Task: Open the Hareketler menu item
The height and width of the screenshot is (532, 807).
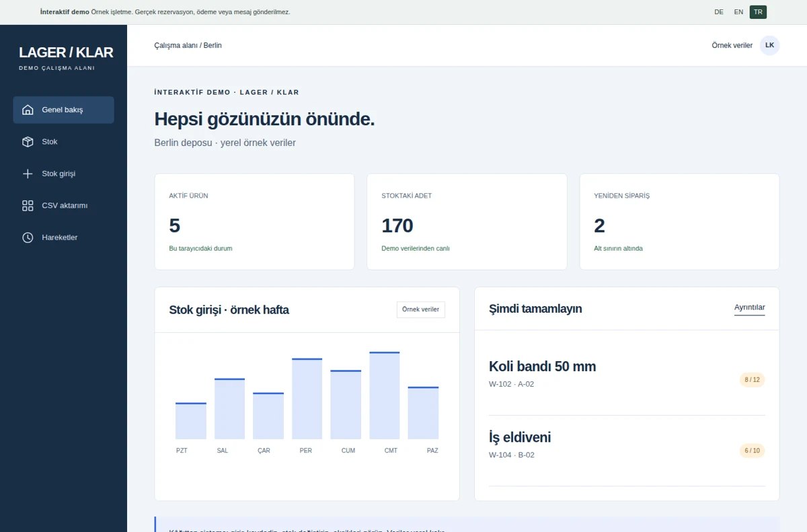Action: coord(63,237)
